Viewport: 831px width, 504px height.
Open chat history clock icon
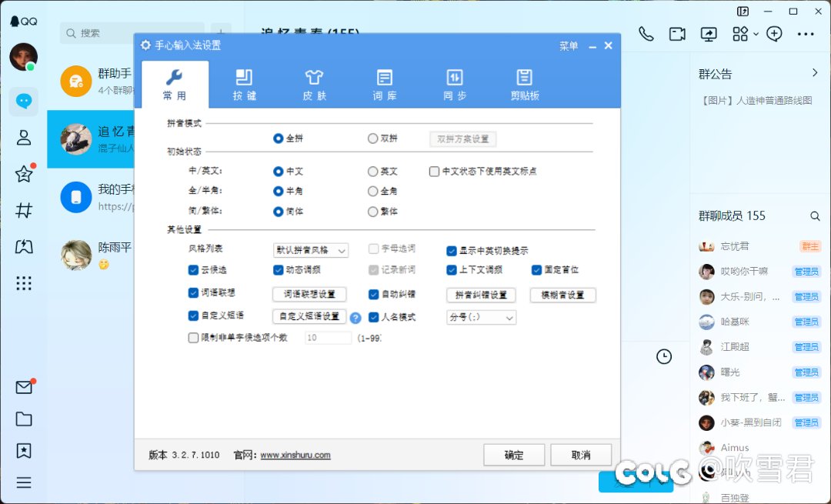(x=664, y=356)
